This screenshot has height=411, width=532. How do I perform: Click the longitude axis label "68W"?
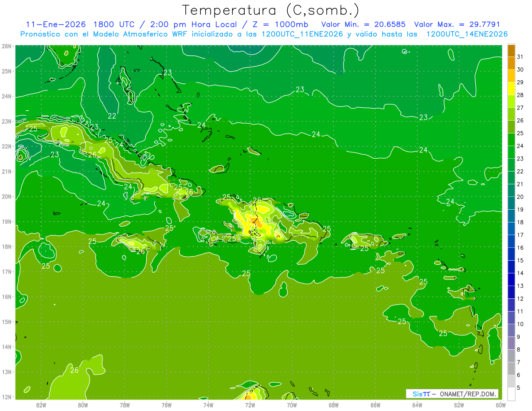334,405
